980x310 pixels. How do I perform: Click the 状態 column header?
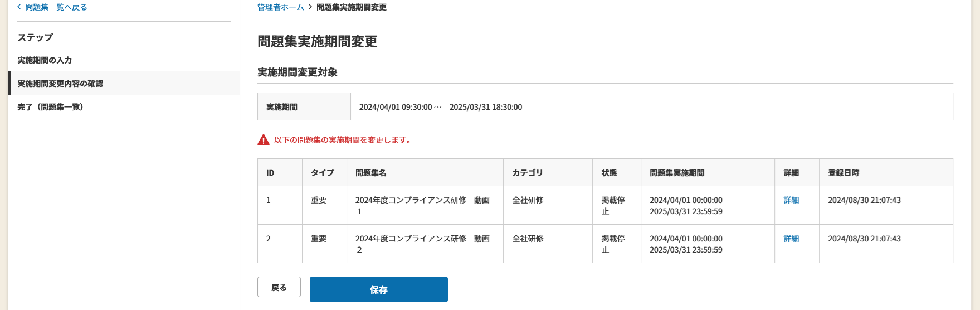click(617, 173)
